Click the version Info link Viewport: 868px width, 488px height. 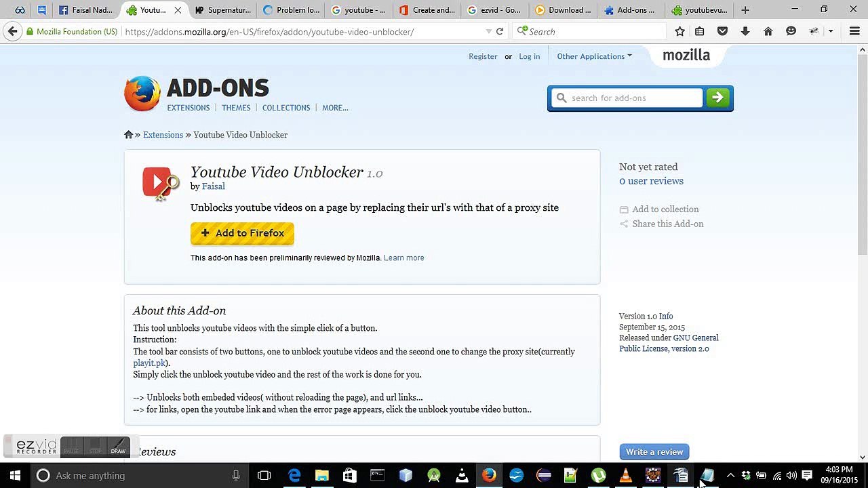666,317
